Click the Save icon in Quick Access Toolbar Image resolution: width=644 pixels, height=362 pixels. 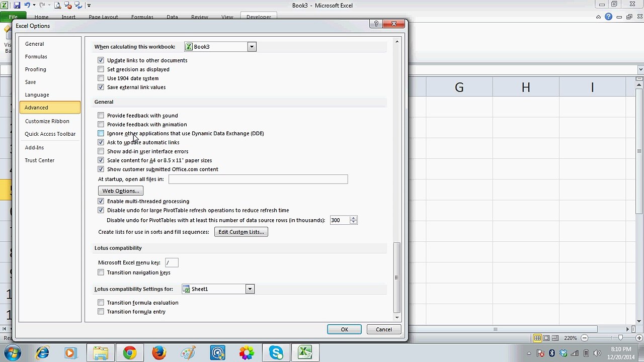tap(17, 6)
